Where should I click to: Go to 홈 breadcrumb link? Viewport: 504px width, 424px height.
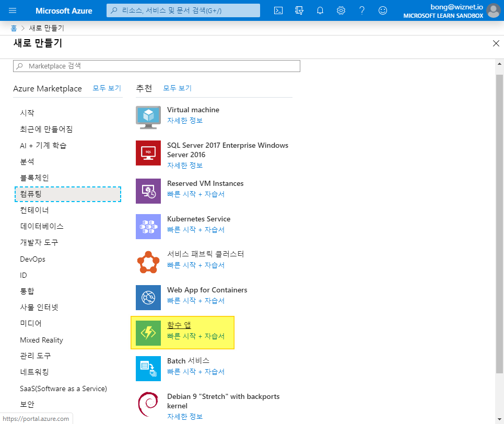[x=14, y=28]
